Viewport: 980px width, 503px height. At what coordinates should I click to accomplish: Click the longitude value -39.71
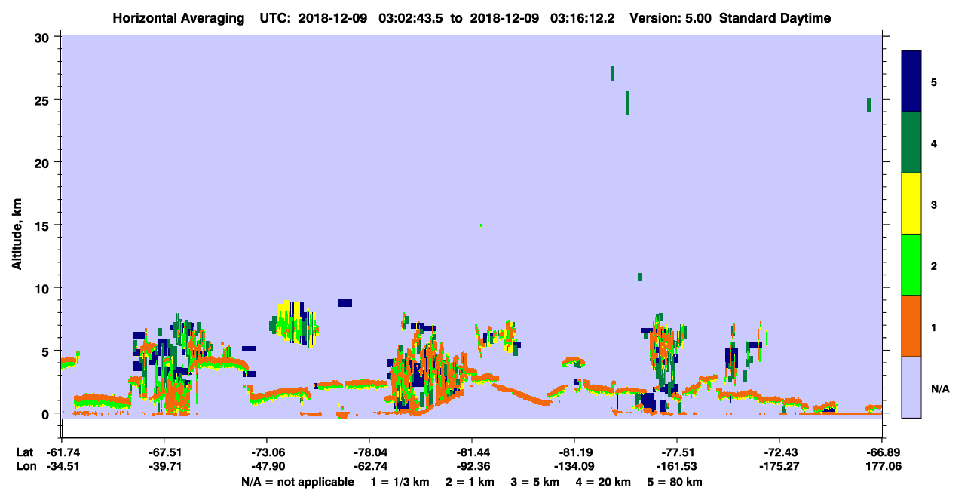tap(164, 467)
